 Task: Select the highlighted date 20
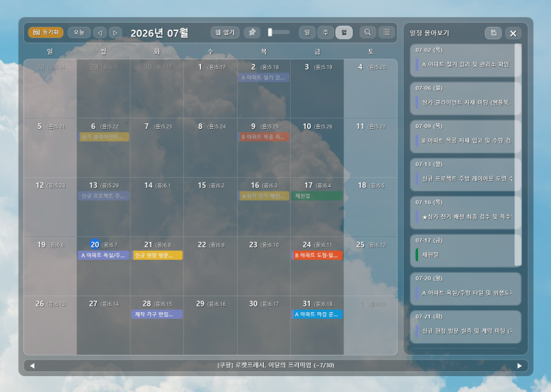pos(95,245)
